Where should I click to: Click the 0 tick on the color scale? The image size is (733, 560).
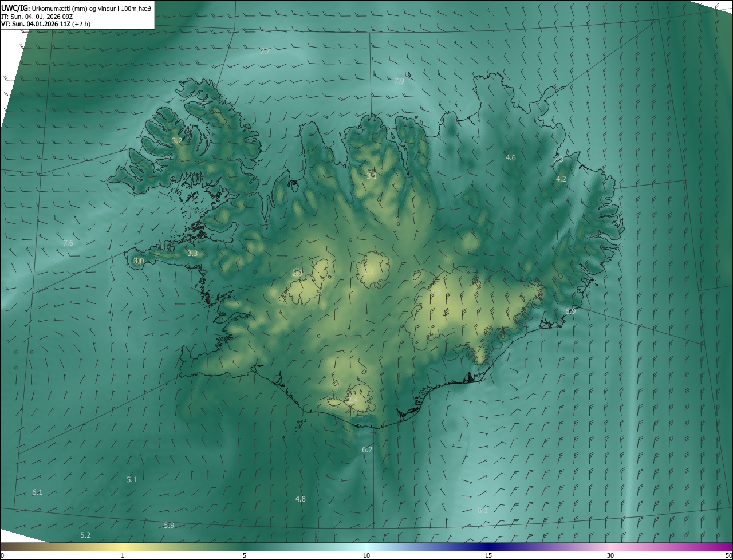(x=2, y=556)
